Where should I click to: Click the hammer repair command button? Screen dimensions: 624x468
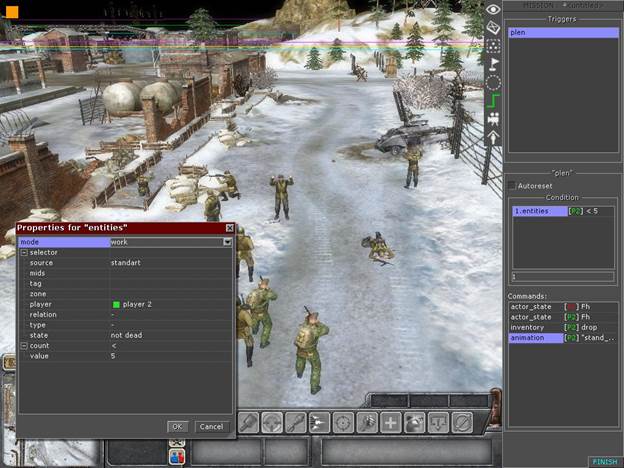[x=249, y=423]
